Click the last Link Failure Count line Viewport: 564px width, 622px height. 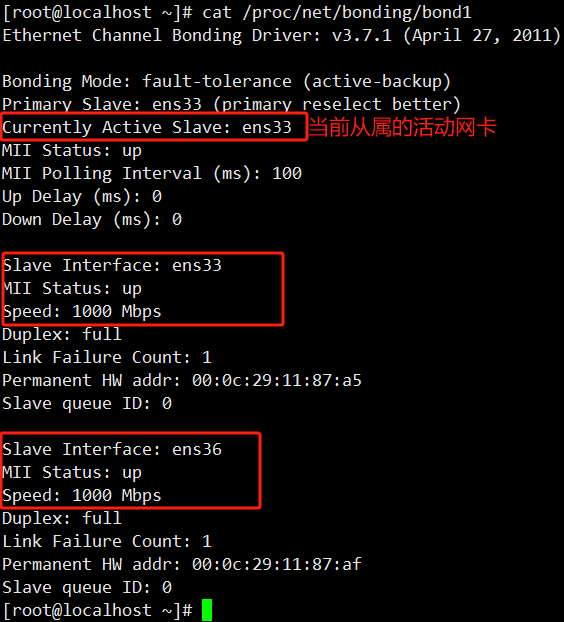point(107,541)
